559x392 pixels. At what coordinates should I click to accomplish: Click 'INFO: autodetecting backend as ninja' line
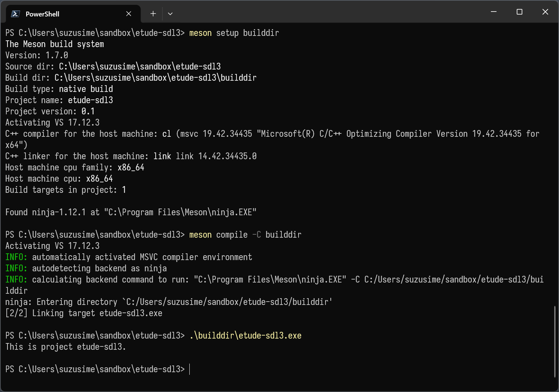86,268
